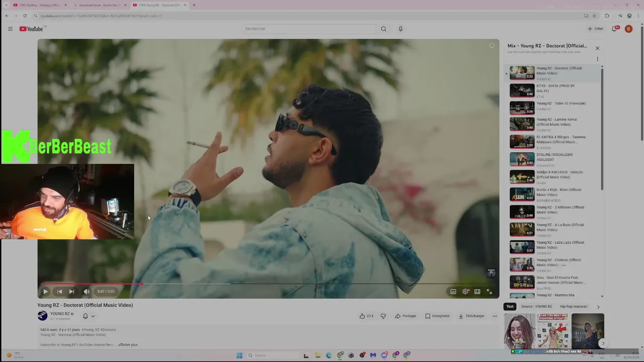Open more actions ellipsis below video
The image size is (644, 362).
(x=495, y=316)
